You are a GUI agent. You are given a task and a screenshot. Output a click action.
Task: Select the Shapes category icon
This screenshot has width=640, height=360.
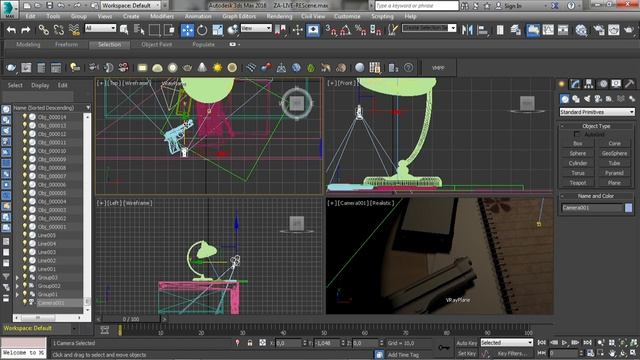pos(576,99)
